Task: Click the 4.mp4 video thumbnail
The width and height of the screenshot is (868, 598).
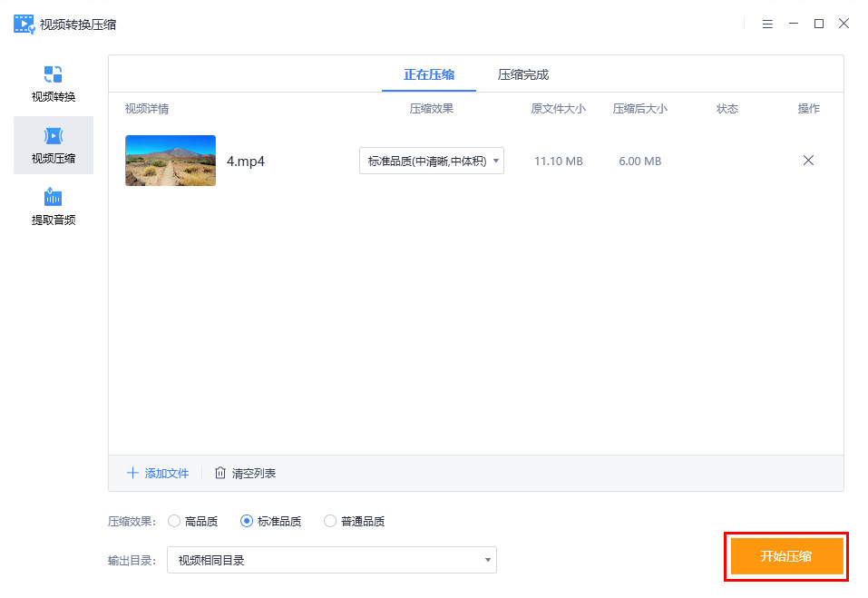Action: [171, 161]
